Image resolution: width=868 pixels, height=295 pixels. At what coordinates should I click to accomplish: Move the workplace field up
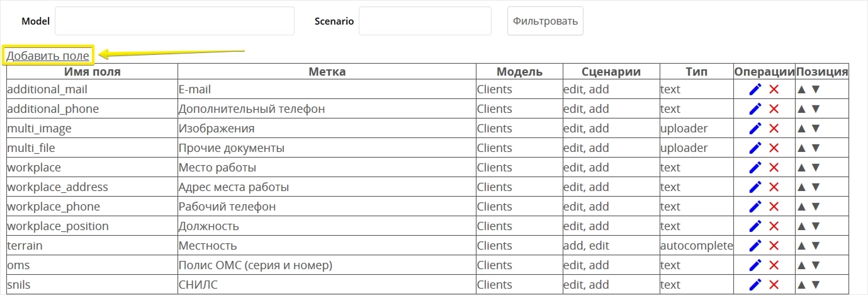pos(802,168)
